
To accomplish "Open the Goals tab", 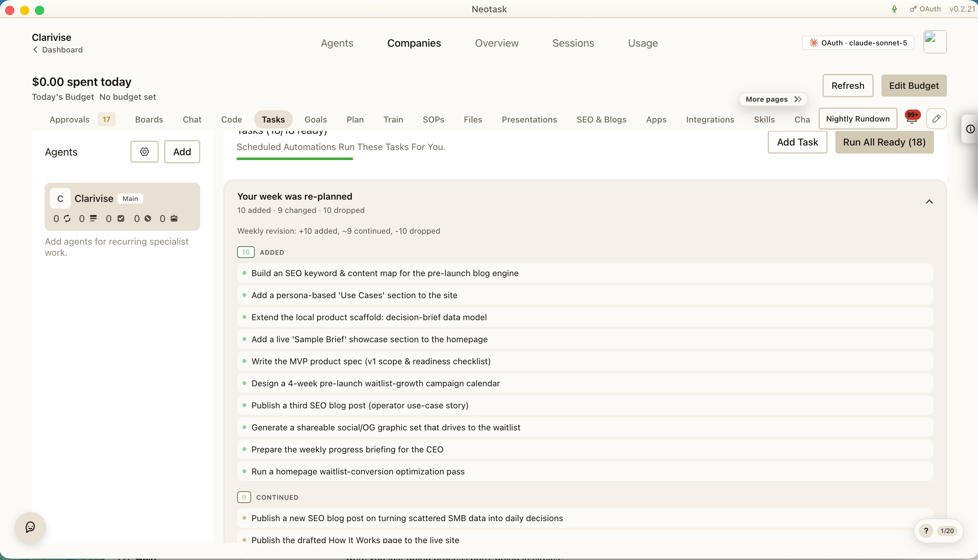I will 315,120.
